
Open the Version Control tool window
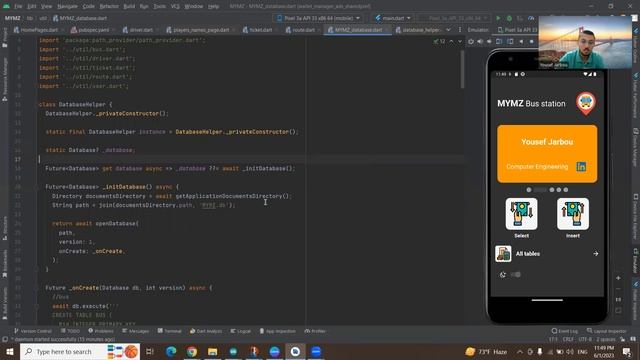click(33, 331)
